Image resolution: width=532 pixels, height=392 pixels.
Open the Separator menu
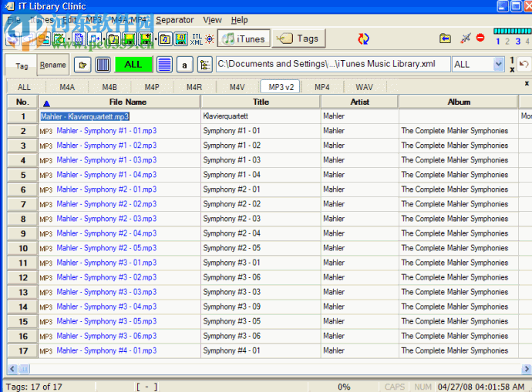tap(175, 20)
